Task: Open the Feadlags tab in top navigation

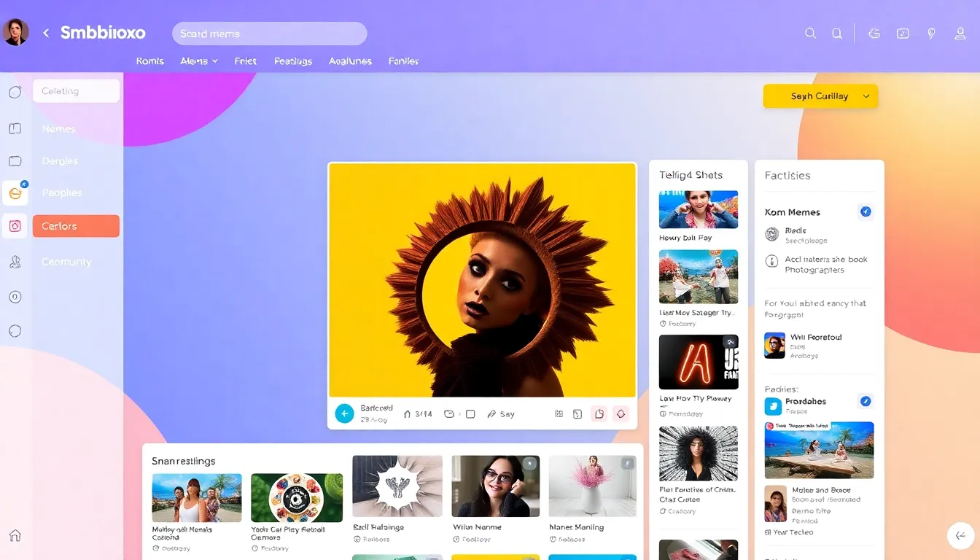Action: 293,61
